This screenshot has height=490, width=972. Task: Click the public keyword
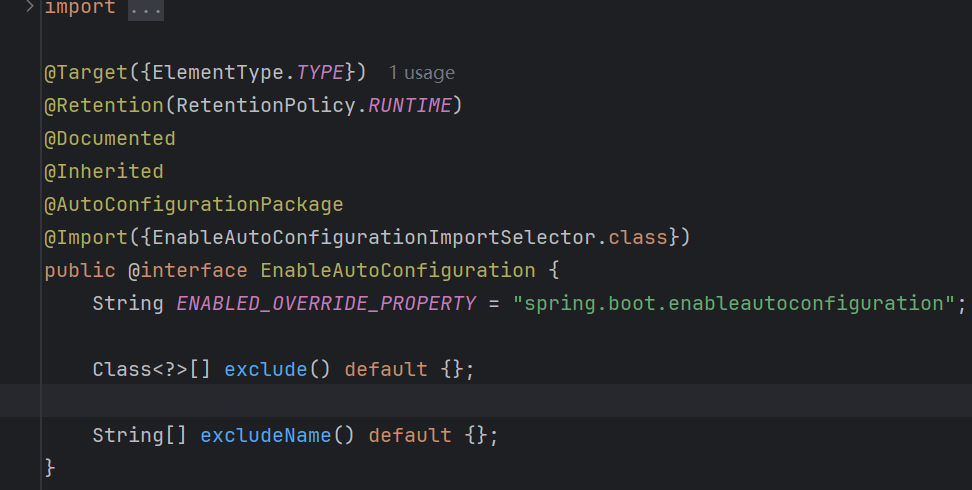(80, 270)
